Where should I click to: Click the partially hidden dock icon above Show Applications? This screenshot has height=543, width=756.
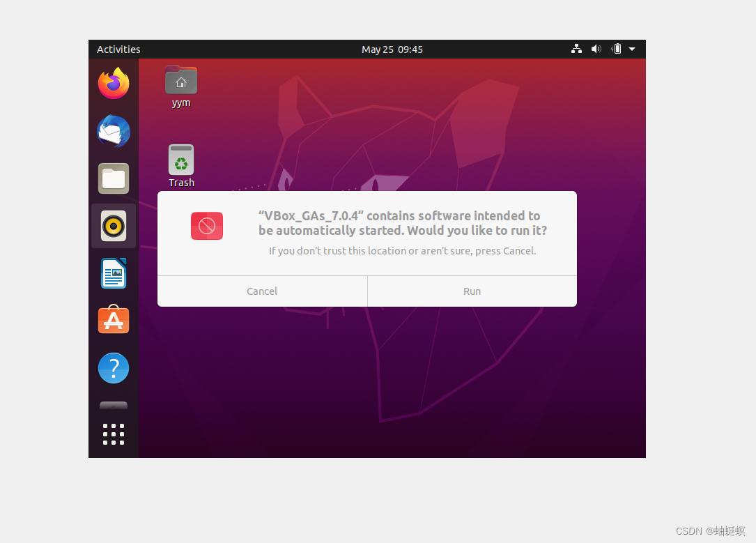click(x=113, y=404)
